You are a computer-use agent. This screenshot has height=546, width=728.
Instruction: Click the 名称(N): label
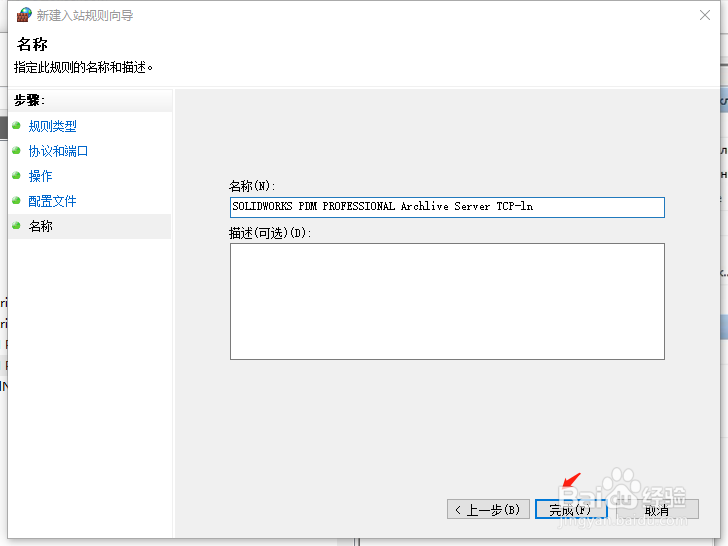[x=252, y=186]
